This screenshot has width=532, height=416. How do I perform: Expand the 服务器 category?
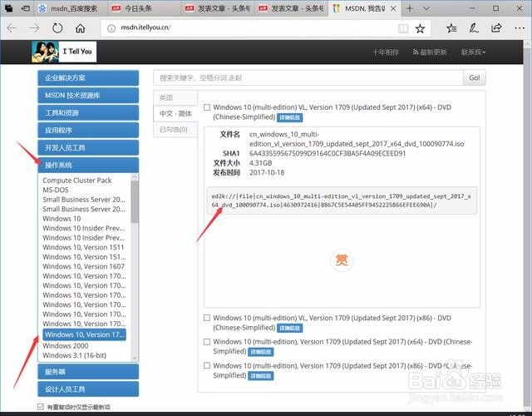[88, 372]
